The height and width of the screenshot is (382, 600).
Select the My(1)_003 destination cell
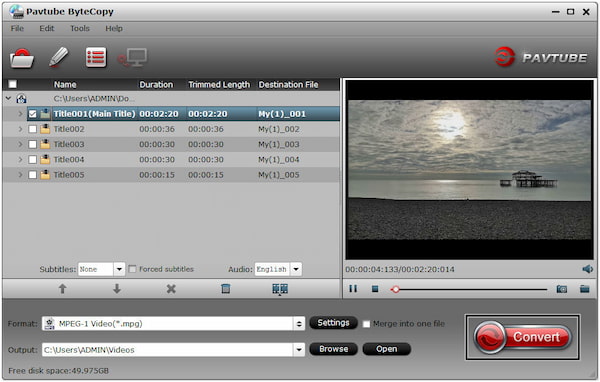click(x=279, y=144)
